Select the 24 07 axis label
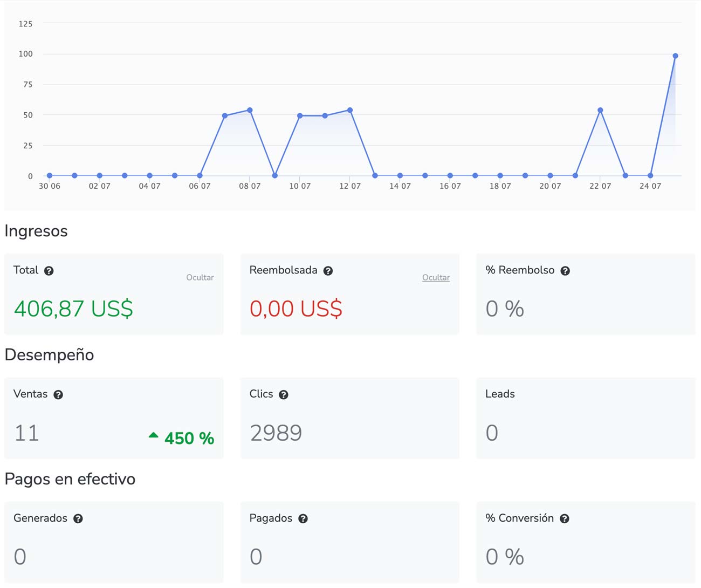This screenshot has height=588, width=701. [650, 186]
